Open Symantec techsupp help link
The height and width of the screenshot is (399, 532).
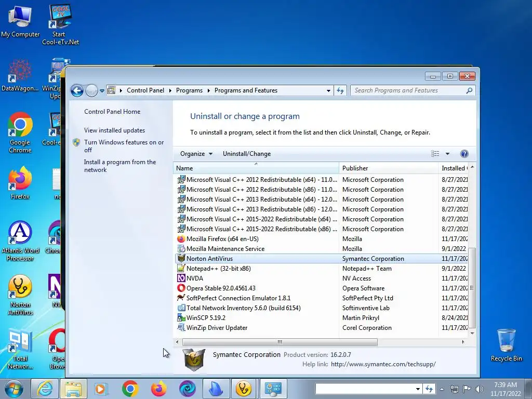pos(383,364)
